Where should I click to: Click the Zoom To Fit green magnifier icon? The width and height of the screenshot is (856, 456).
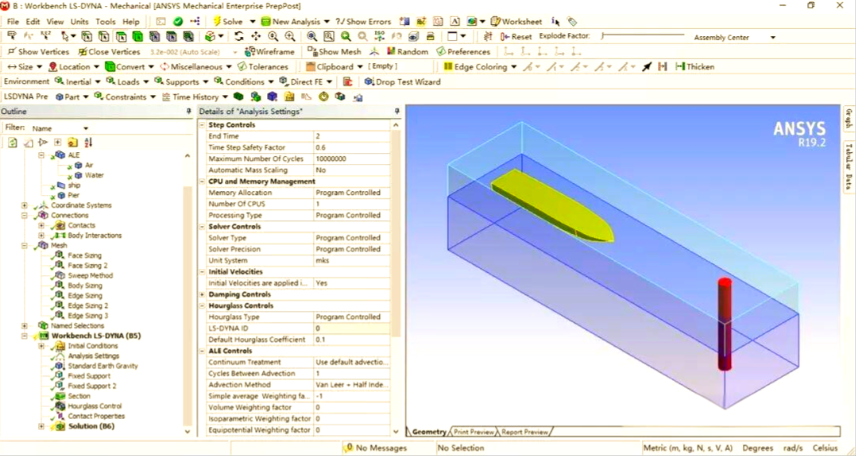[346, 37]
